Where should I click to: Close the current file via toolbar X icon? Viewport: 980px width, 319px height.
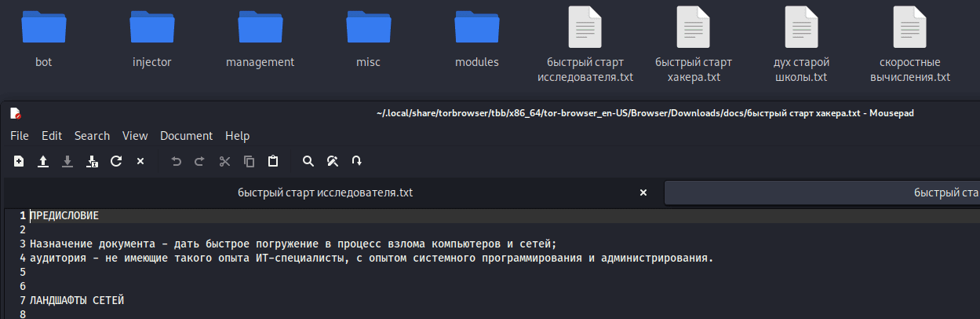140,161
